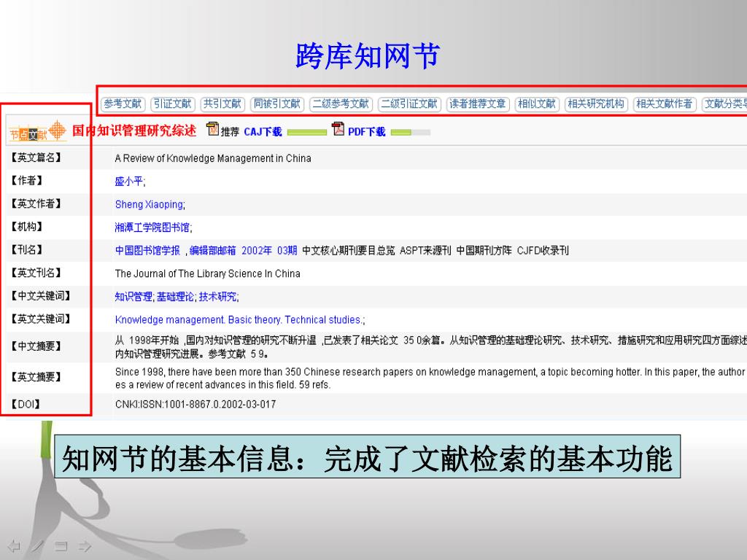Click English keyword Technical studies

pyautogui.click(x=323, y=319)
